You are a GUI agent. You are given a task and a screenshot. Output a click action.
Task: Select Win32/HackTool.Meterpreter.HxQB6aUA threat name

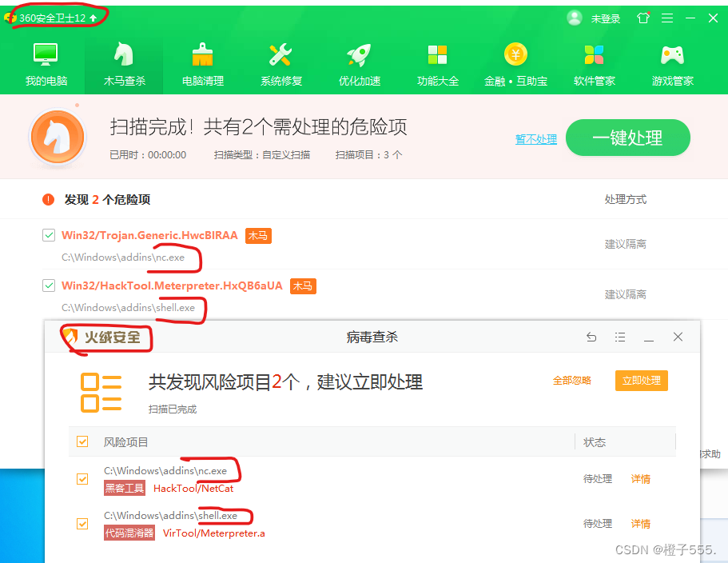[x=172, y=285]
